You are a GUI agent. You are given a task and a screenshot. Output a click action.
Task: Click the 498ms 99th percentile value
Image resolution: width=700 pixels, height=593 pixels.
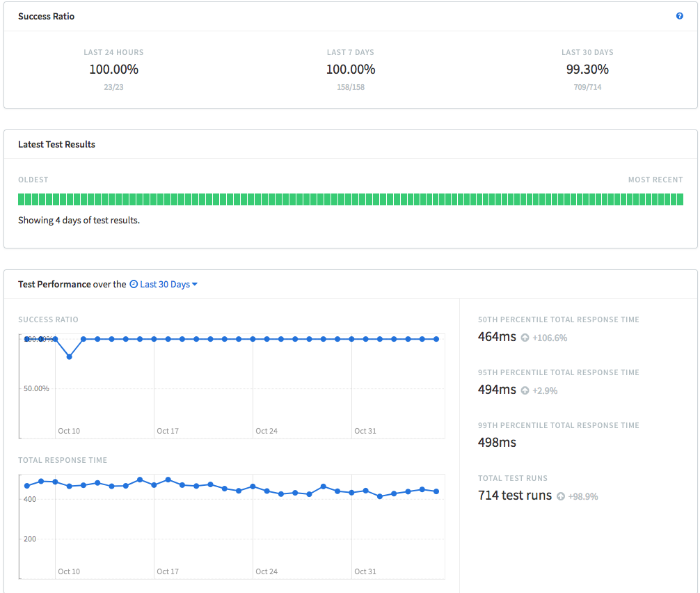[497, 443]
